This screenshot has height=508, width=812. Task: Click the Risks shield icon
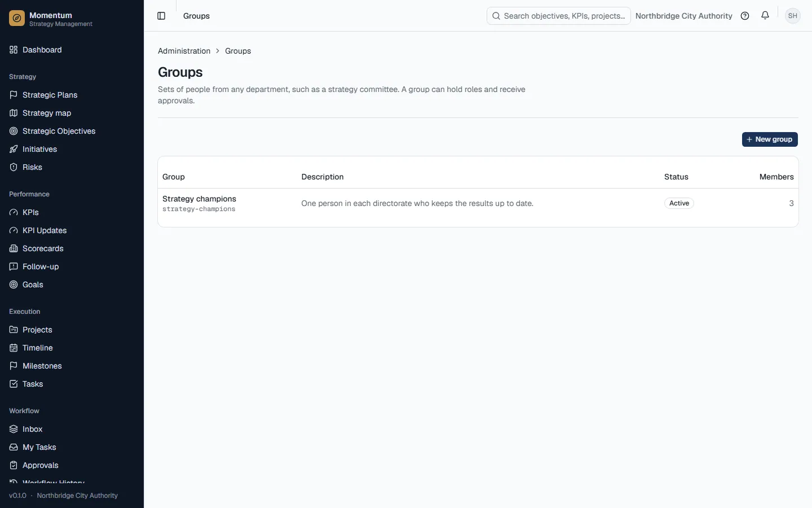(x=14, y=167)
